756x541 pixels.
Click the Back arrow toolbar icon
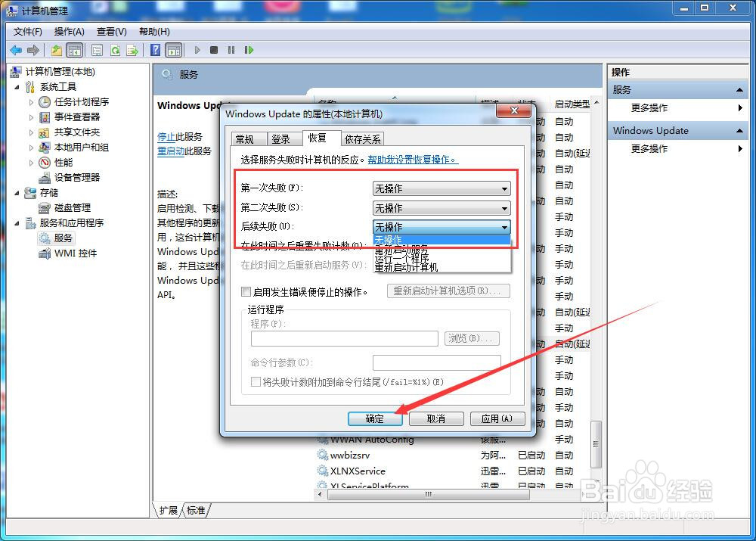(x=16, y=50)
